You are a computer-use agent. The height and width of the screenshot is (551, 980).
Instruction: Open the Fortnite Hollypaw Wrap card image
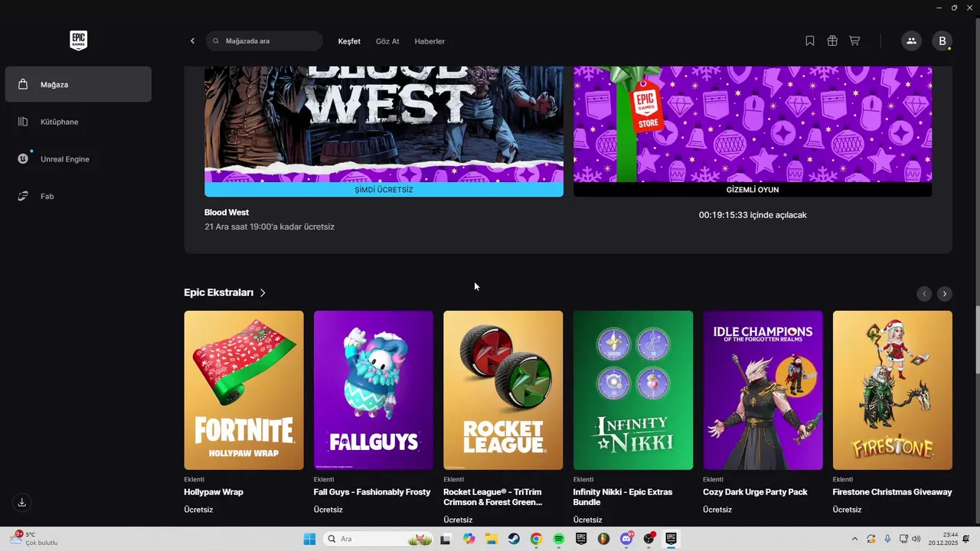(x=243, y=390)
